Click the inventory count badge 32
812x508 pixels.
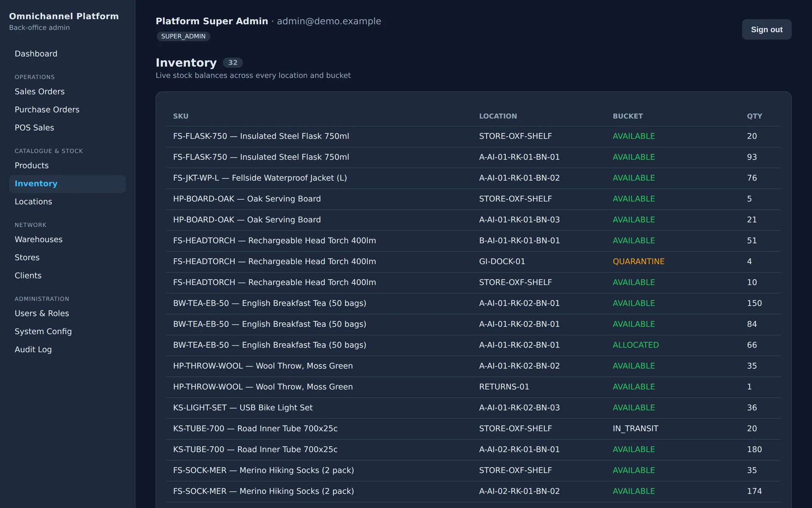tap(233, 63)
